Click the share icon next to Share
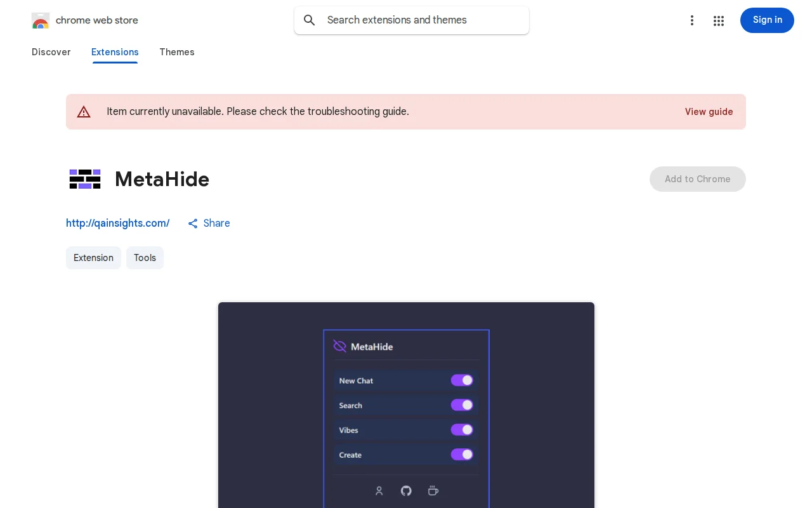 193,224
